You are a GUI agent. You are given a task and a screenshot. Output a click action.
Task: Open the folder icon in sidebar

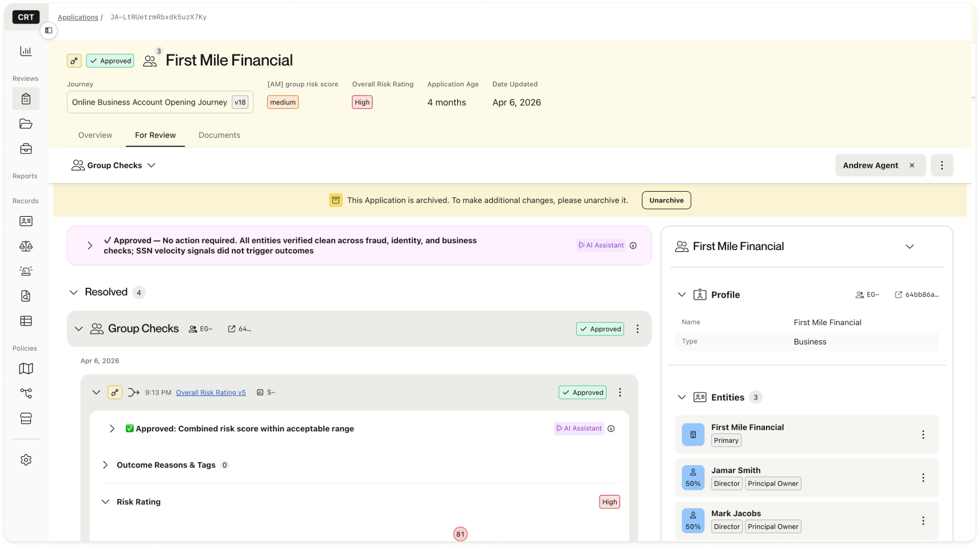click(26, 124)
